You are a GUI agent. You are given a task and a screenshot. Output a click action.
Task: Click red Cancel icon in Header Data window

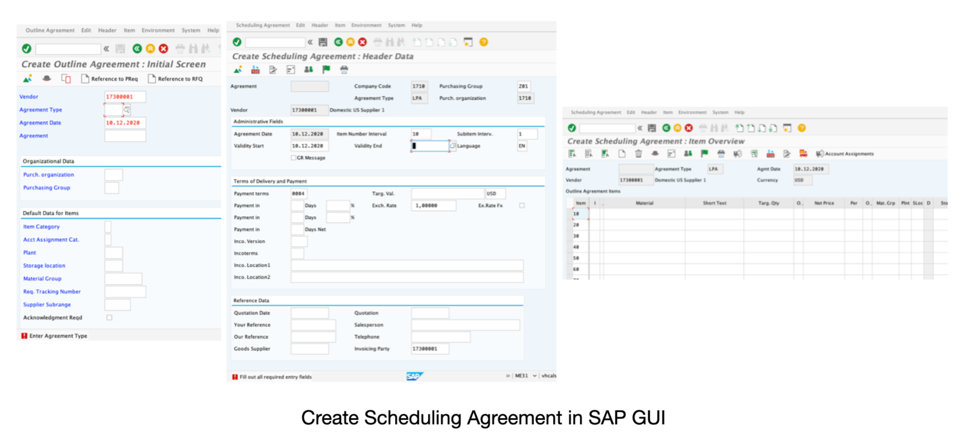tap(362, 42)
